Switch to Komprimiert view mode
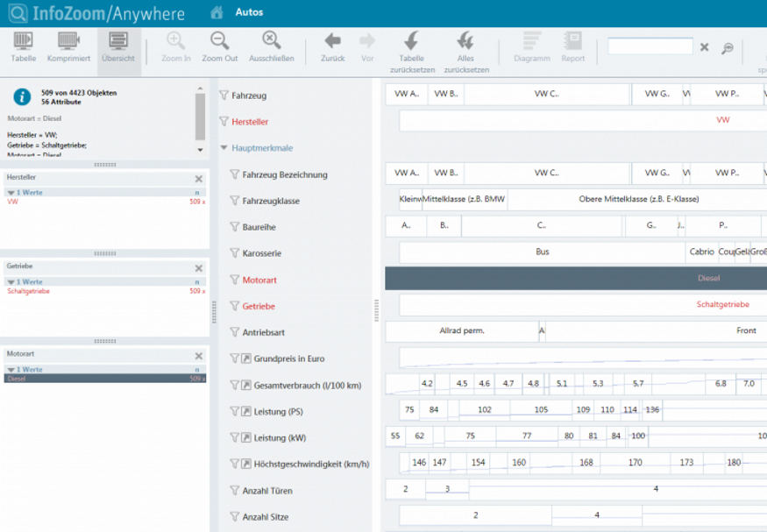The width and height of the screenshot is (767, 532). point(68,46)
